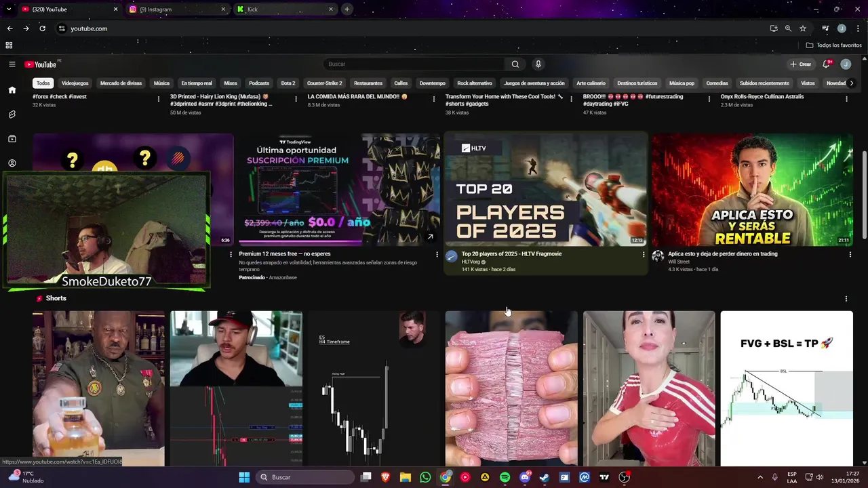Open options for Premium 12 meses ad
This screenshot has height=488, width=868.
pos(437,255)
